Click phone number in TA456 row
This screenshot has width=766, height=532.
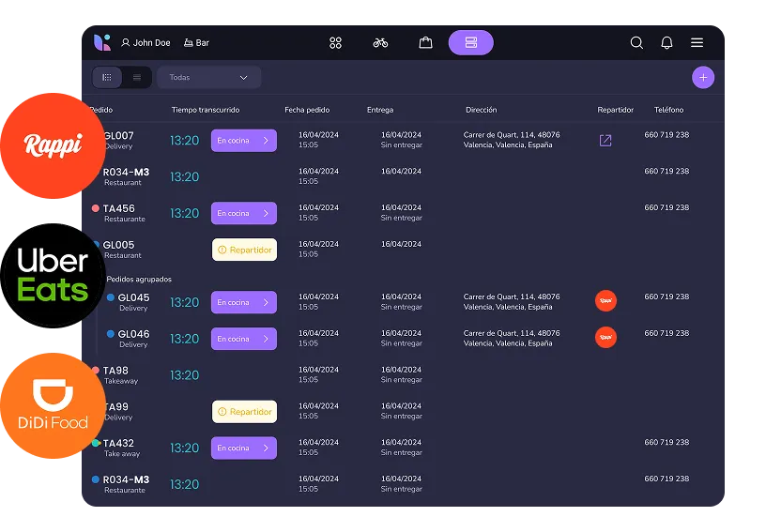[666, 207]
